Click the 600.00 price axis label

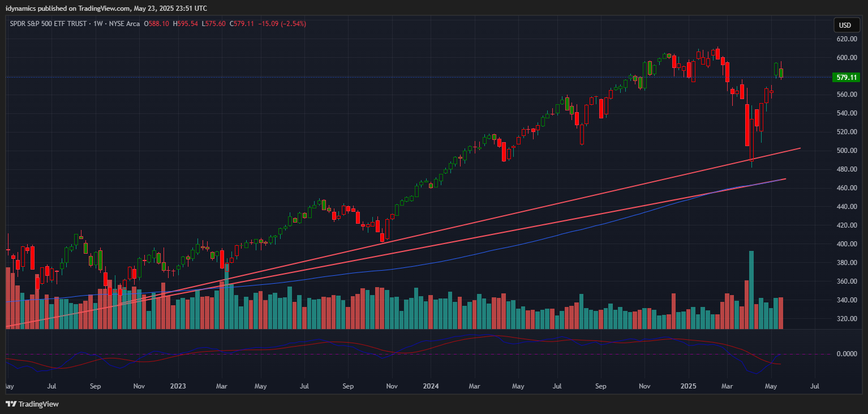(846, 58)
